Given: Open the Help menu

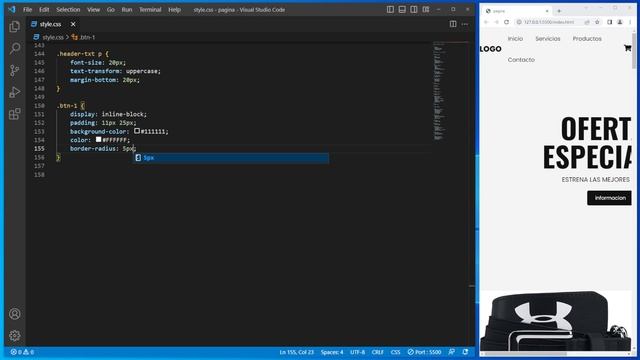Looking at the screenshot, I should pyautogui.click(x=174, y=9).
